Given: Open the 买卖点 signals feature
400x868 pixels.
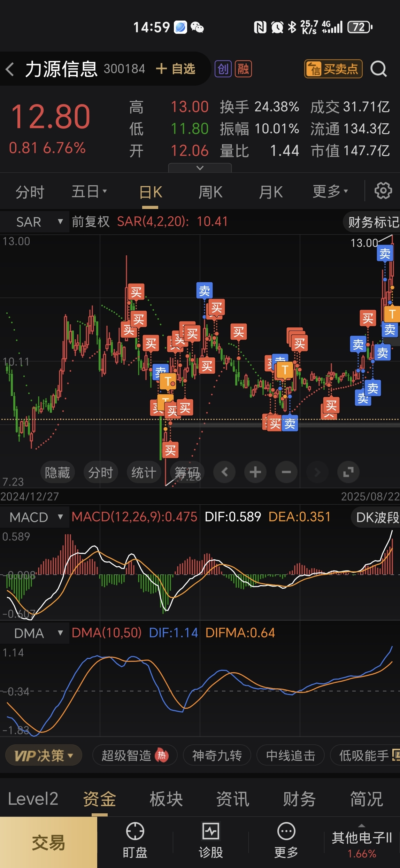Looking at the screenshot, I should coord(333,69).
